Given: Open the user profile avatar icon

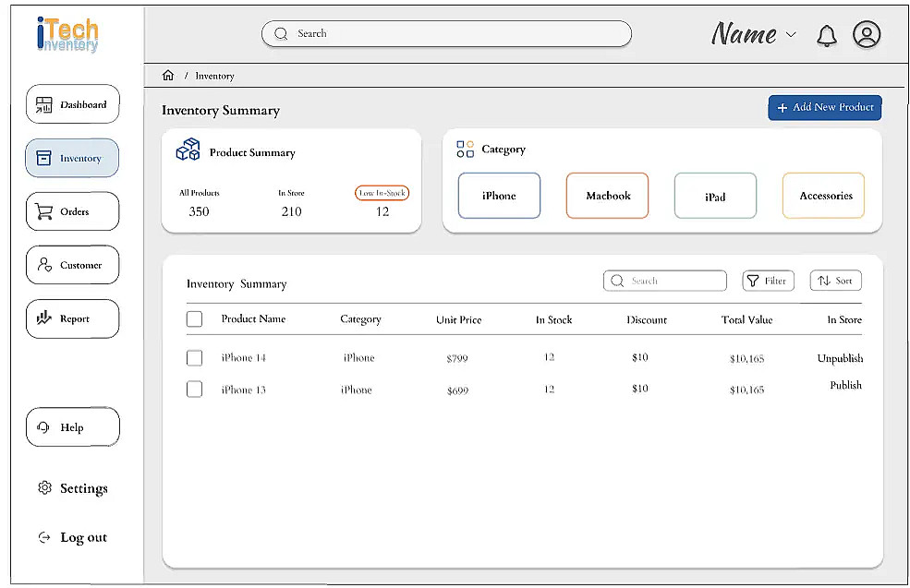Looking at the screenshot, I should tap(867, 34).
